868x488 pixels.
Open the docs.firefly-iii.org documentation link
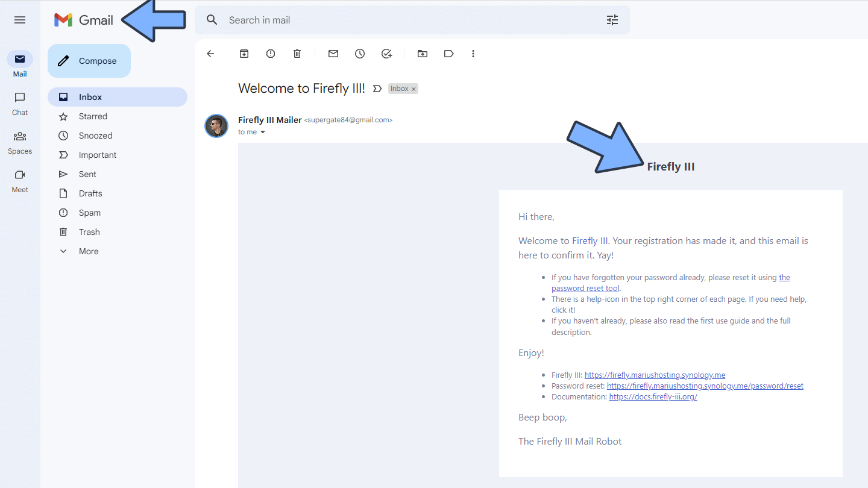click(x=653, y=397)
